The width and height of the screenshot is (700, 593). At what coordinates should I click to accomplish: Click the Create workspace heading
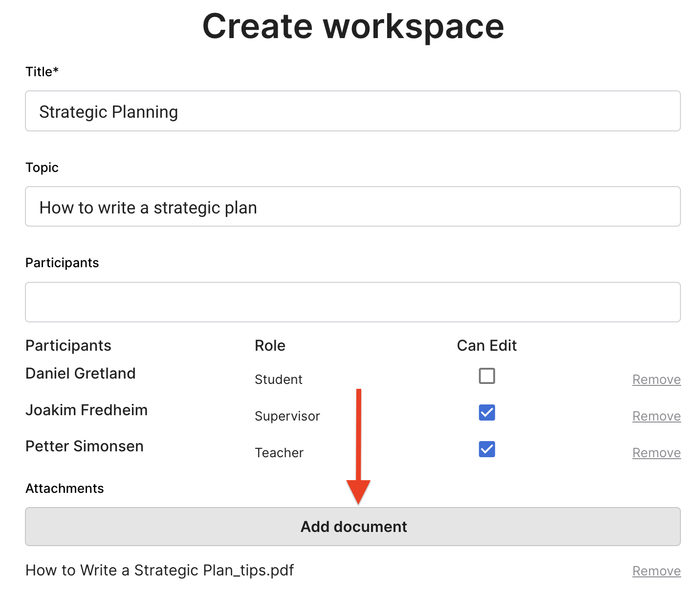click(x=352, y=26)
